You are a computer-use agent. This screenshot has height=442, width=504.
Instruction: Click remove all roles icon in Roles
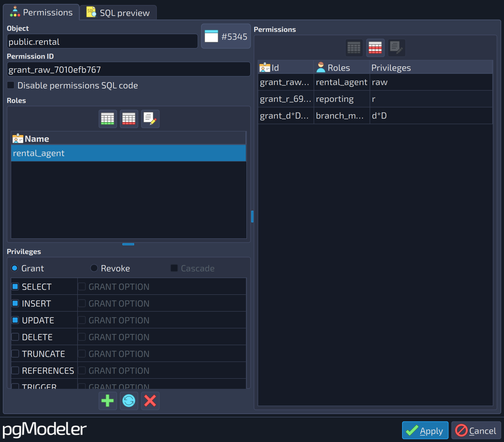pyautogui.click(x=129, y=119)
